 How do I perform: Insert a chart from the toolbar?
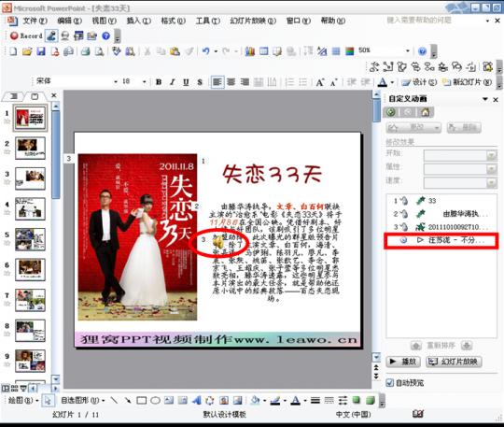tap(250, 51)
